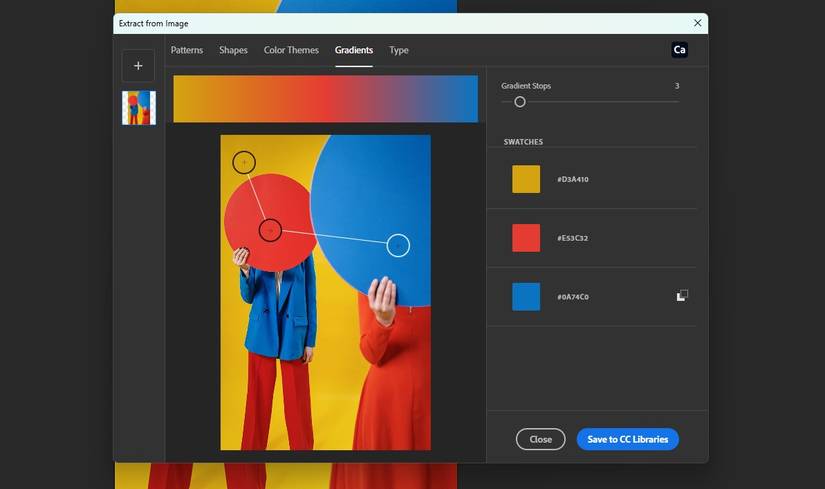Select the Gradients tab
The width and height of the screenshot is (825, 489).
[x=354, y=50]
